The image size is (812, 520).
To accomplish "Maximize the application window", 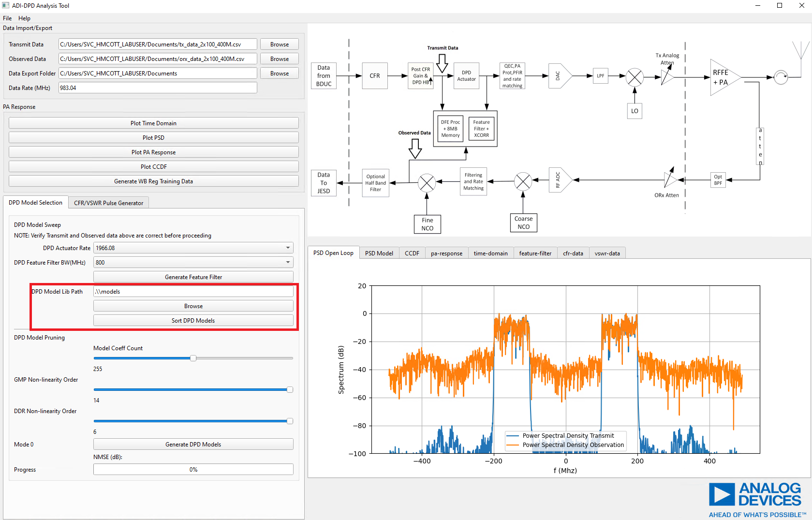I will point(780,6).
